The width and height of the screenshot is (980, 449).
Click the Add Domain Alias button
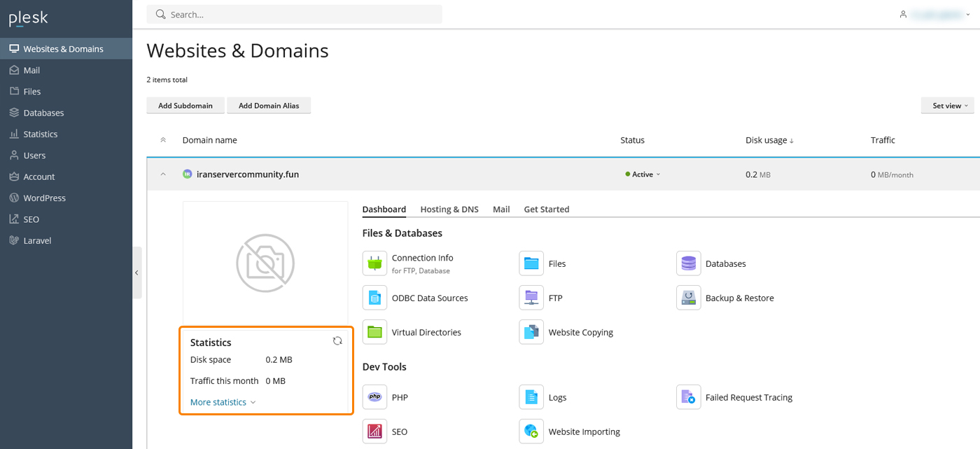pyautogui.click(x=268, y=106)
